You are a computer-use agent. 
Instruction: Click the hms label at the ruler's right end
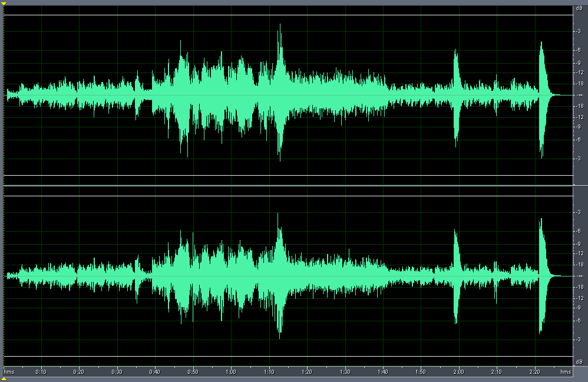[566, 372]
